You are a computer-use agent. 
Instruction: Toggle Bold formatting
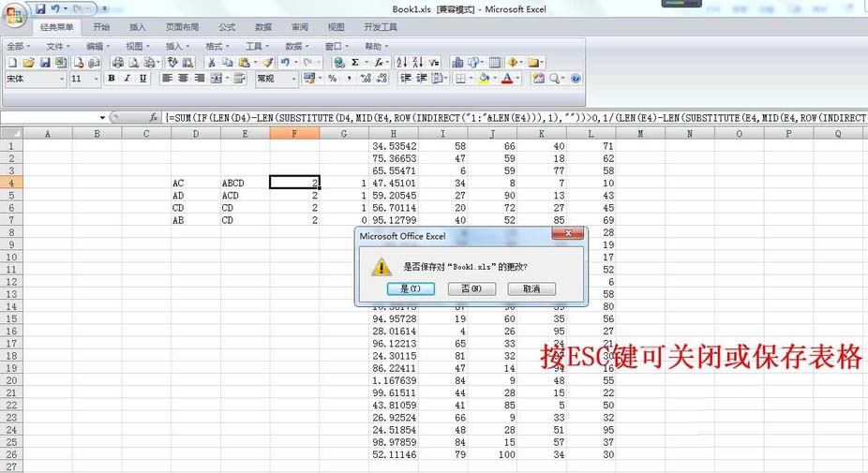click(x=112, y=78)
